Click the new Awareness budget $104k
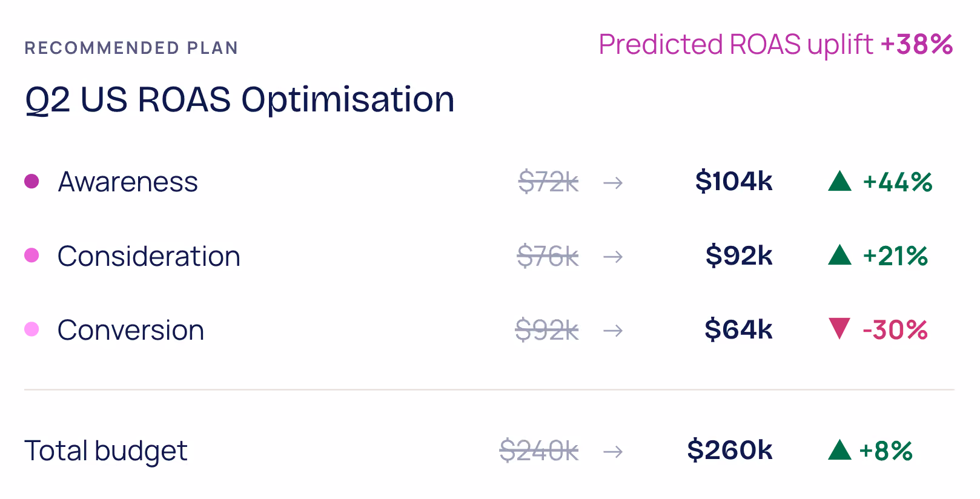Screen dimensions: 980x499 point(734,181)
